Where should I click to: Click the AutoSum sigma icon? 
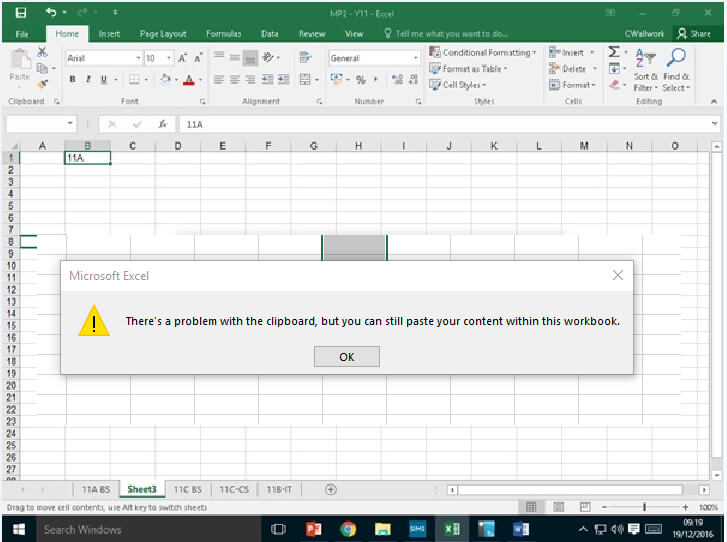pyautogui.click(x=613, y=52)
